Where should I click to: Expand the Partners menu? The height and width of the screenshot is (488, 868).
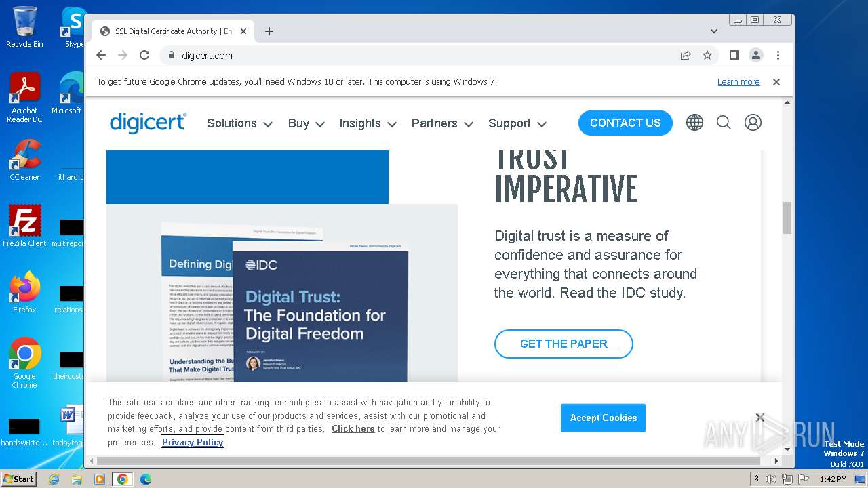(x=443, y=123)
